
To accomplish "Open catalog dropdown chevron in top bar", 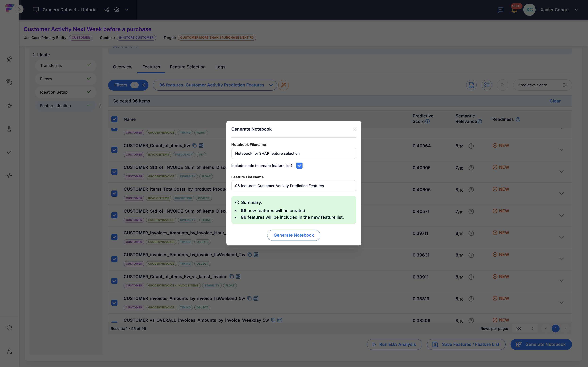I will 127,10.
